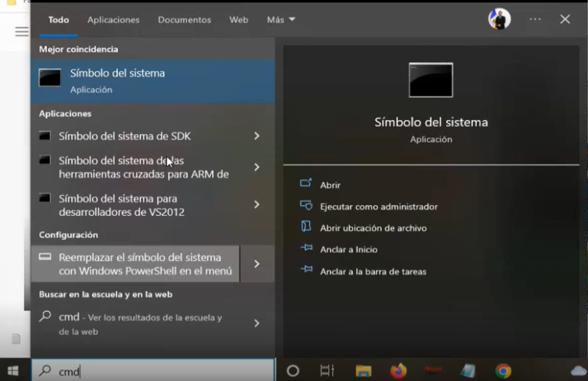Click the shield icon for run as admin

pos(306,205)
